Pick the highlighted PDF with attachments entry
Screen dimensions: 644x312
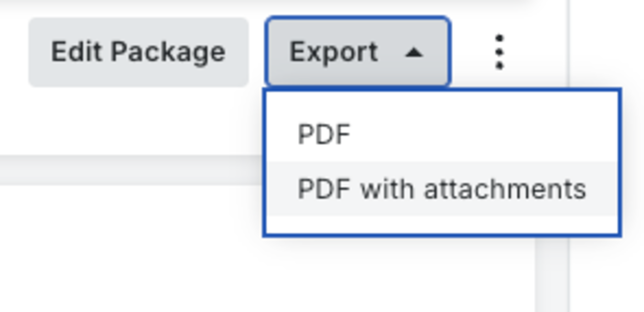[442, 189]
